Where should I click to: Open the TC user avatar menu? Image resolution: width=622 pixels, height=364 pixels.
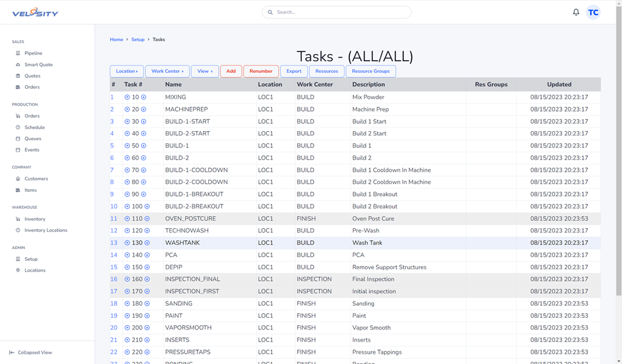point(593,12)
